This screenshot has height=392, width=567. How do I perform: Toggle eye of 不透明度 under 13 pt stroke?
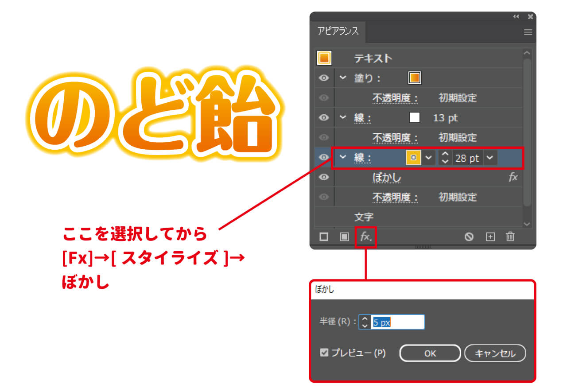pos(324,137)
